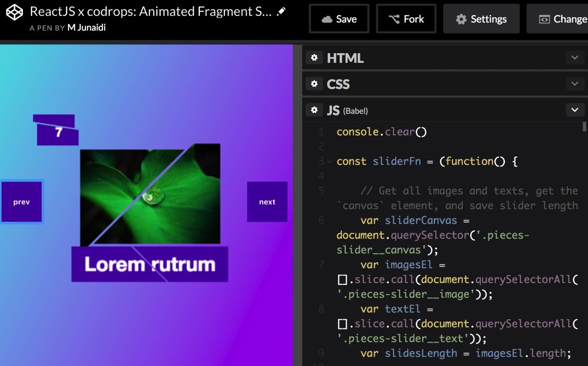588x366 pixels.
Task: Click 'var sliderCanvas' in the code
Action: 409,221
